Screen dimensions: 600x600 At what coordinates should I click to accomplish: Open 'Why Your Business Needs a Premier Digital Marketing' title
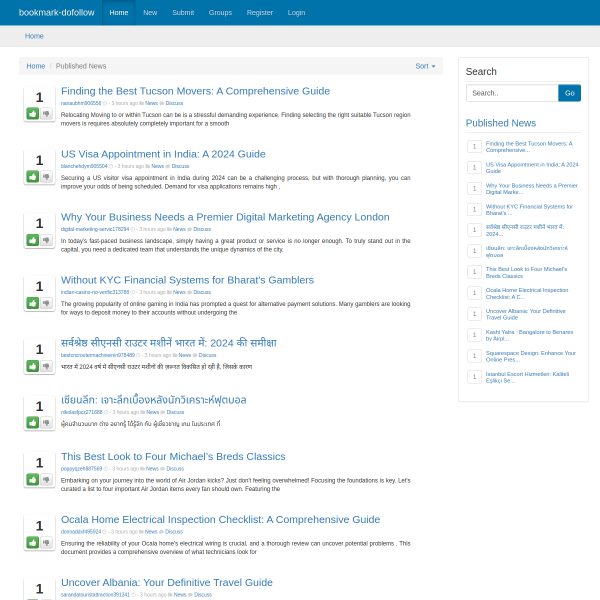pyautogui.click(x=225, y=217)
